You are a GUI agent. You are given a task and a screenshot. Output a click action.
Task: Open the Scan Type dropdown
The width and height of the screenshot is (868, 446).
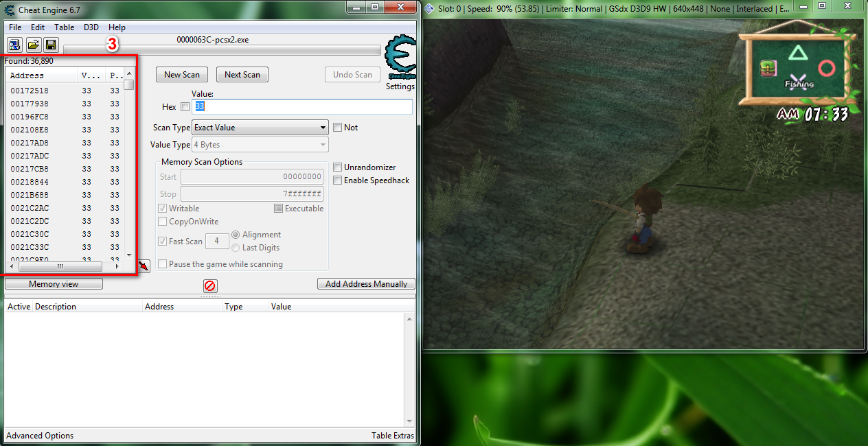coord(260,128)
